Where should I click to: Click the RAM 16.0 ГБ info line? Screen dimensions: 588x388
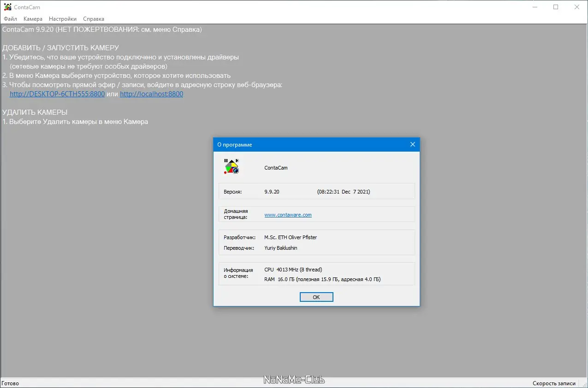(322, 279)
